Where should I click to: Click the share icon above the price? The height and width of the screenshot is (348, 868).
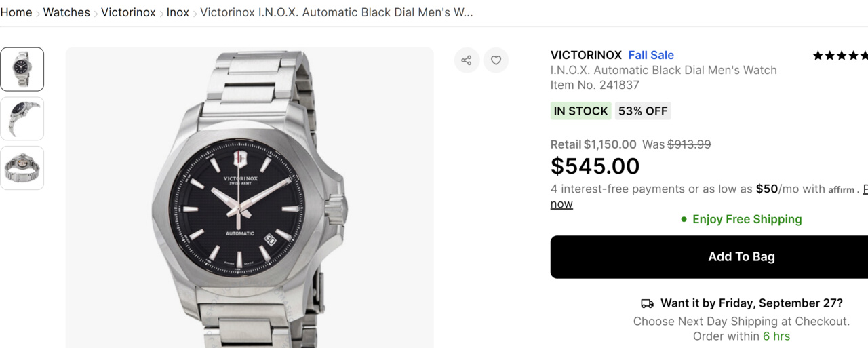(467, 60)
